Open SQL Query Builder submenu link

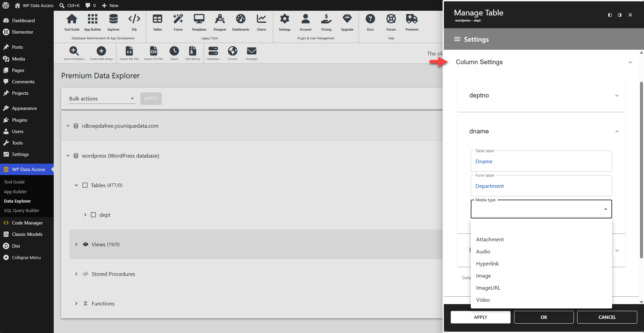click(21, 210)
